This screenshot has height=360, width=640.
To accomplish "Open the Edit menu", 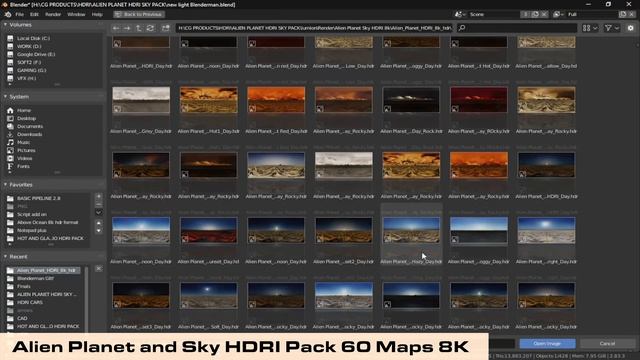I will (x=34, y=14).
